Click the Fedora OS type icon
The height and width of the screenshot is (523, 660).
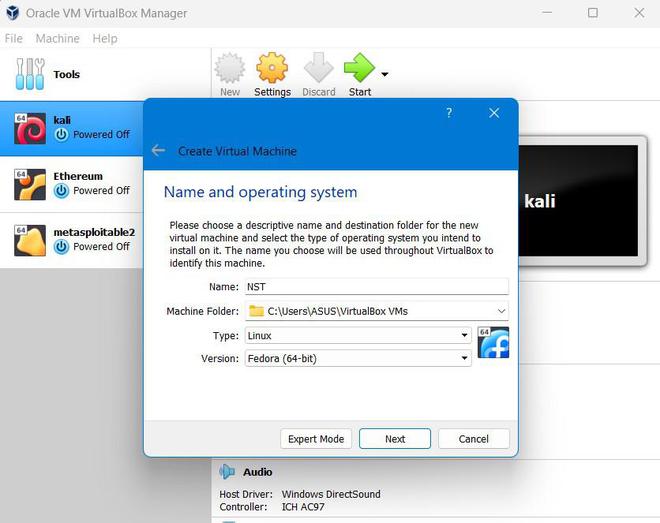point(493,342)
